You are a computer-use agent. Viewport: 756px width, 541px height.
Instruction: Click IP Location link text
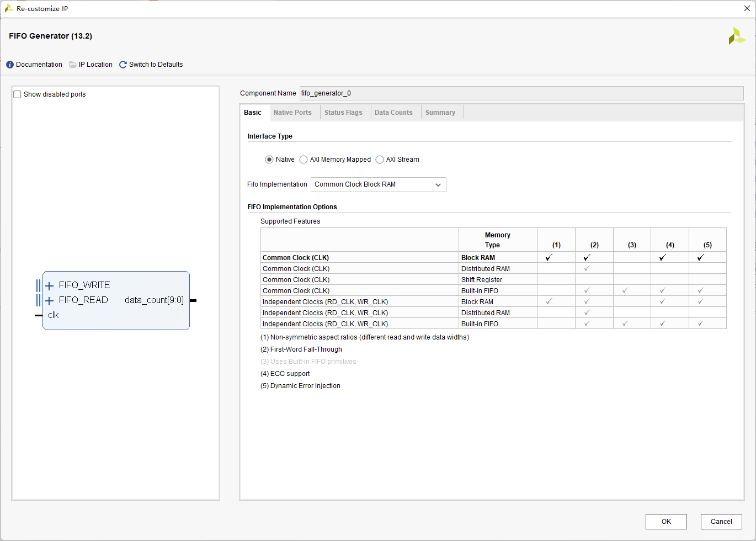tap(95, 65)
